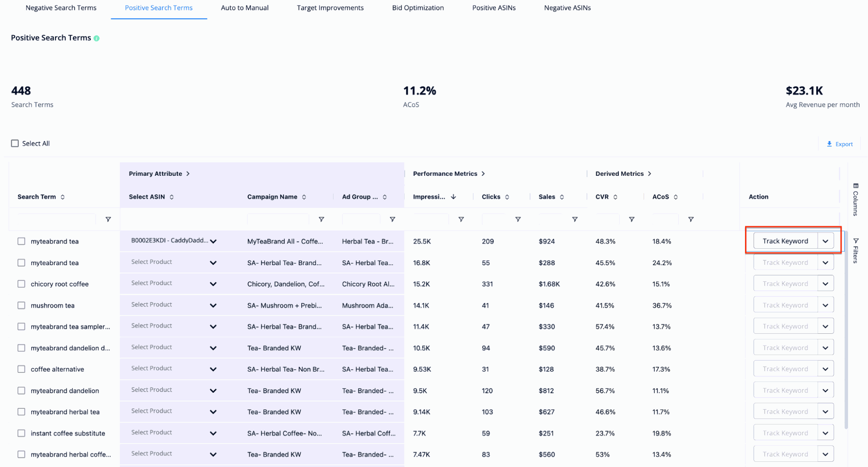Click the Campaign Name filter input

point(278,219)
